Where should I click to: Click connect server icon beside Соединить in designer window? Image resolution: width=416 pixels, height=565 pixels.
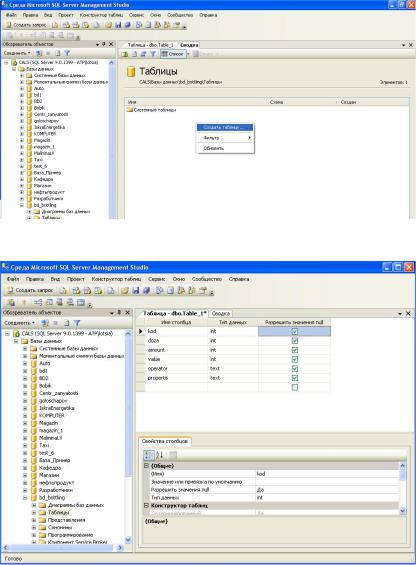[x=45, y=323]
